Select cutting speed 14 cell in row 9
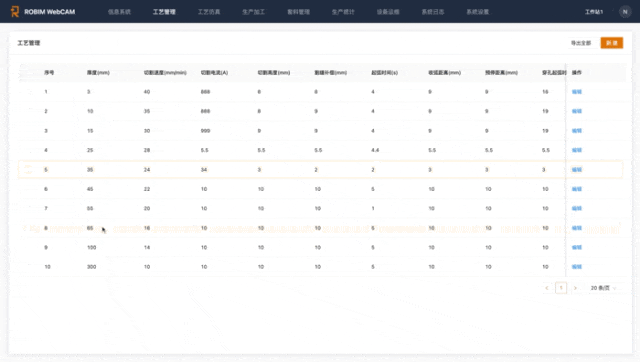Screen dimensions: 640x362 click(147, 247)
